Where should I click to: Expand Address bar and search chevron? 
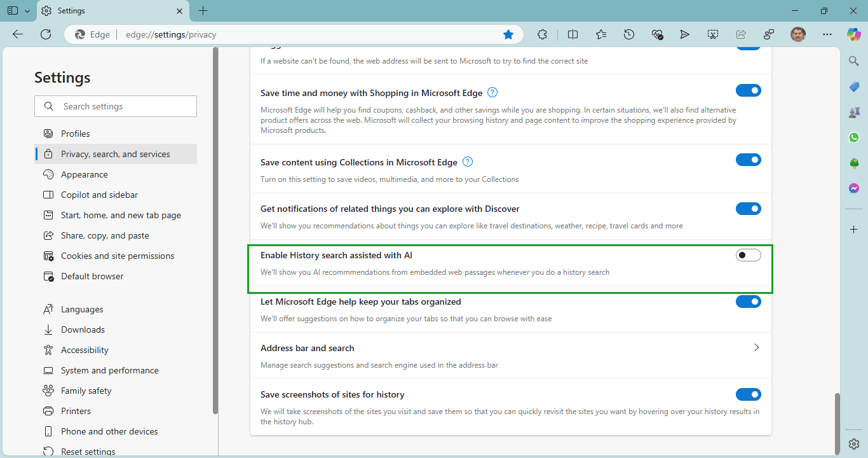[x=756, y=347]
